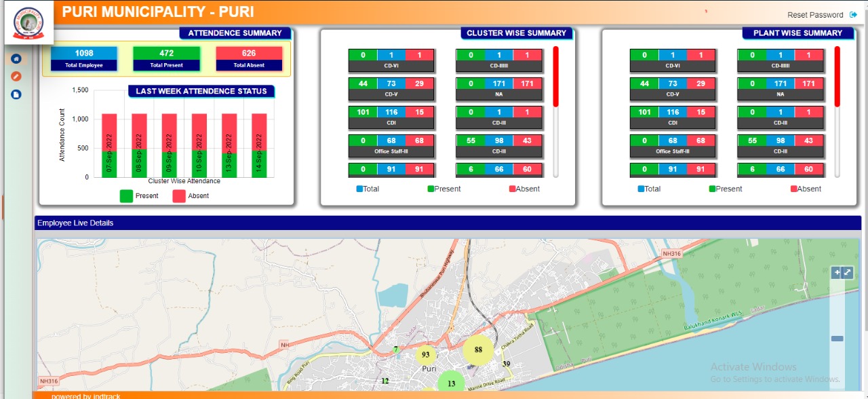Image resolution: width=868 pixels, height=399 pixels.
Task: Open the CD-VI card in Cluster Wise Summary
Action: tap(391, 60)
